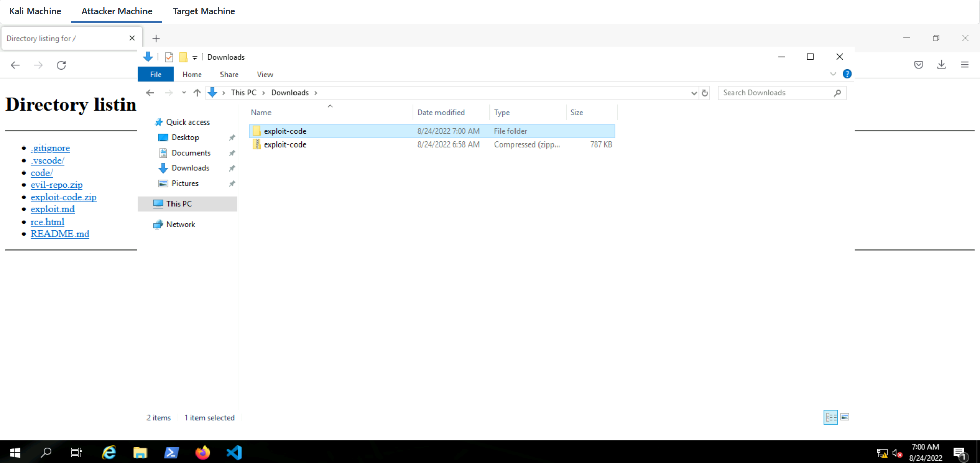980x463 pixels.
Task: Sort by Size column header
Action: point(577,112)
